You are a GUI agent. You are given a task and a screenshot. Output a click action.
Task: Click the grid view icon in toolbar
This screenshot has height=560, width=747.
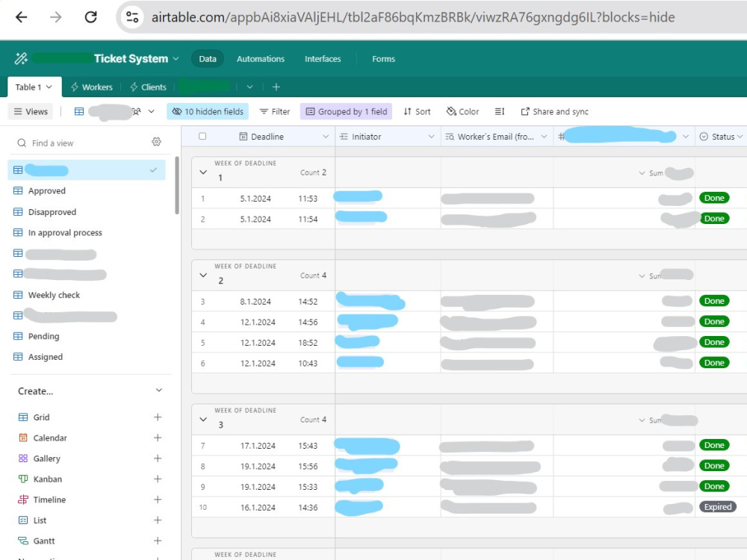click(x=79, y=111)
